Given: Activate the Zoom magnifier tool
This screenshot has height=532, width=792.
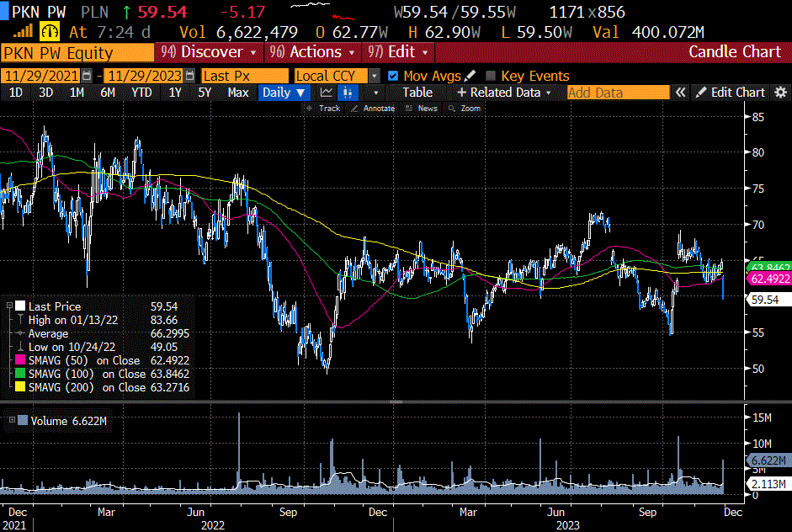Looking at the screenshot, I should coord(465,108).
